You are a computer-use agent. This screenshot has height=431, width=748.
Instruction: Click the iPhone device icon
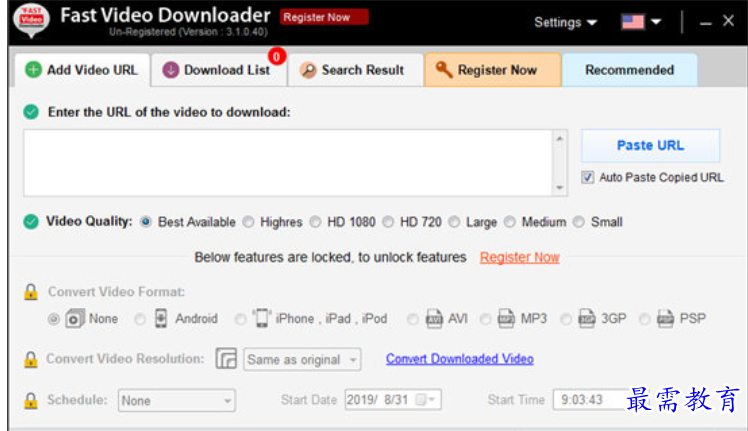coord(261,318)
